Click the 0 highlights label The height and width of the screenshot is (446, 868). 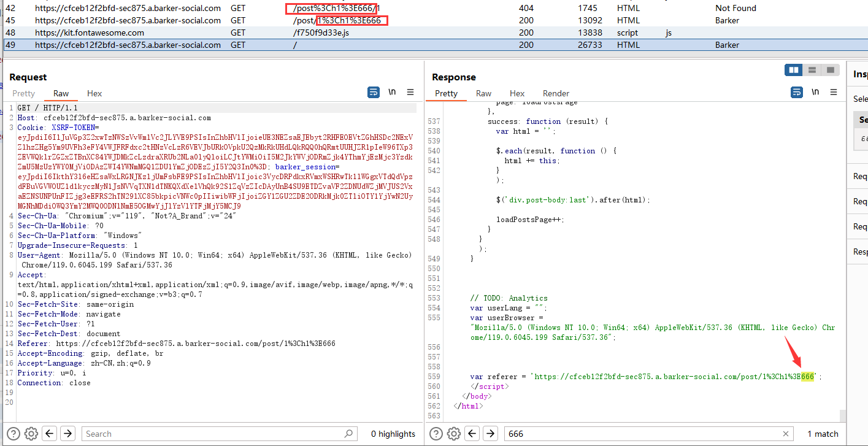(x=393, y=434)
